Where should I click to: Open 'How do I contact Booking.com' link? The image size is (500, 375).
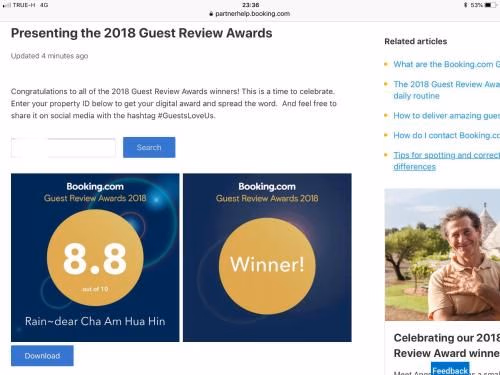coord(446,135)
